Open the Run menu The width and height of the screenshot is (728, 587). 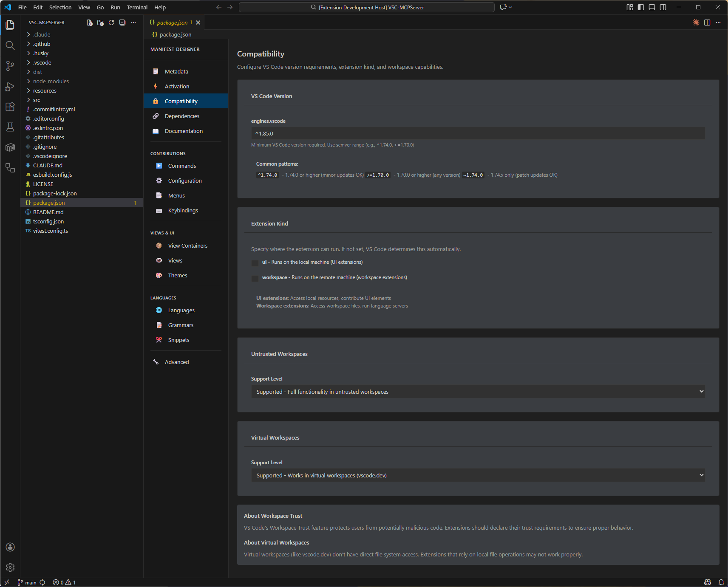click(115, 7)
